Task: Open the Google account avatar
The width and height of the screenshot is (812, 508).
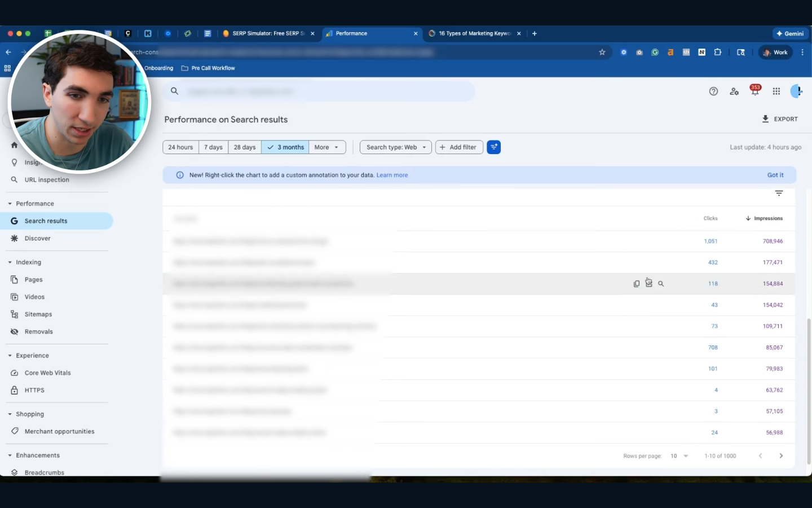Action: click(x=796, y=91)
